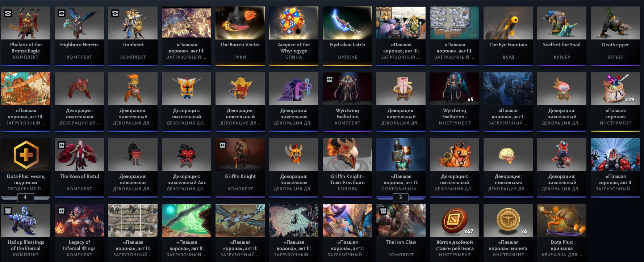
Task: Choose the Deathripper courier item
Action: (x=615, y=35)
